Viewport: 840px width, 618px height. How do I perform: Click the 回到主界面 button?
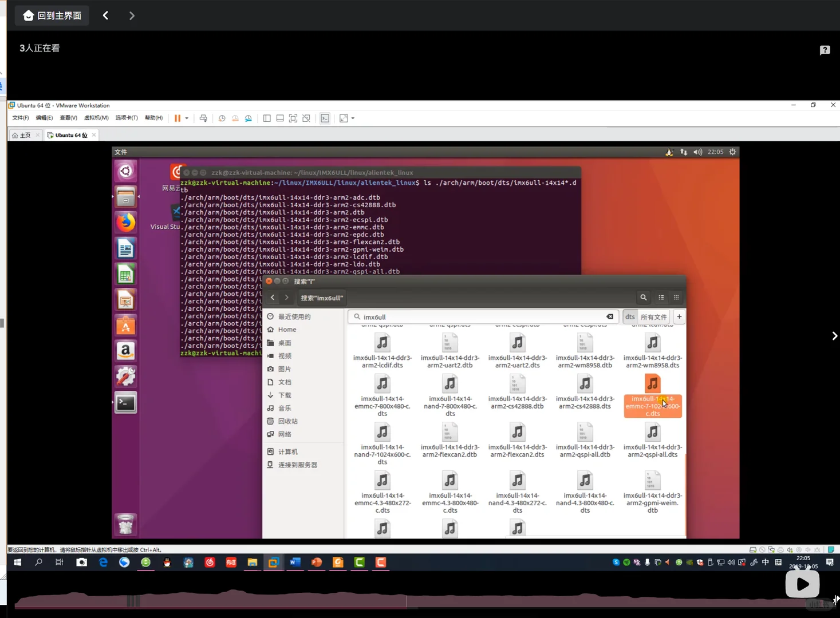click(x=52, y=15)
